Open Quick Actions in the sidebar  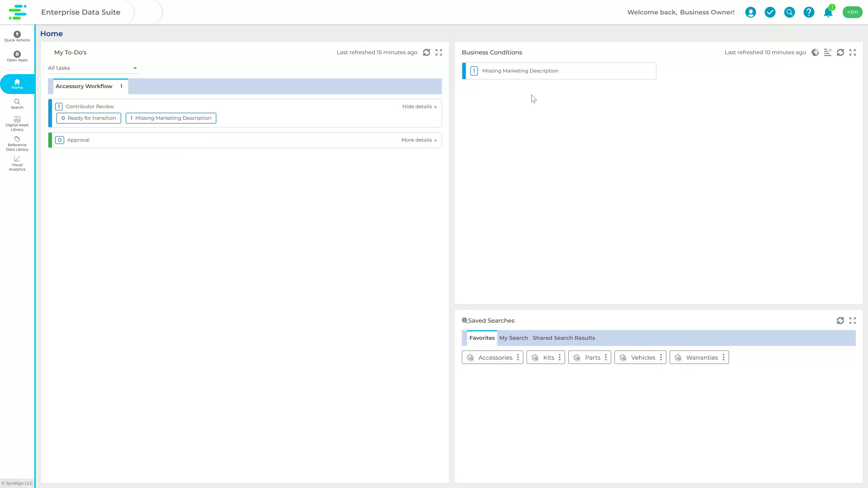click(x=17, y=36)
